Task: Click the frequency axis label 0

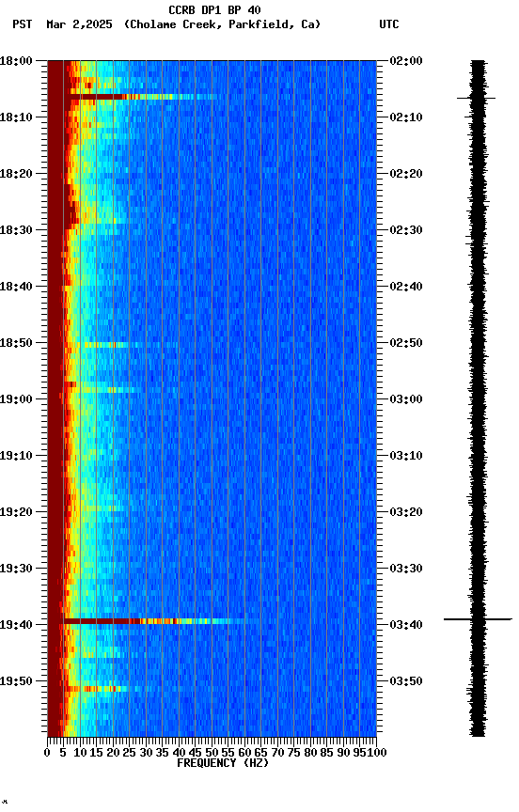Action: pos(48,753)
